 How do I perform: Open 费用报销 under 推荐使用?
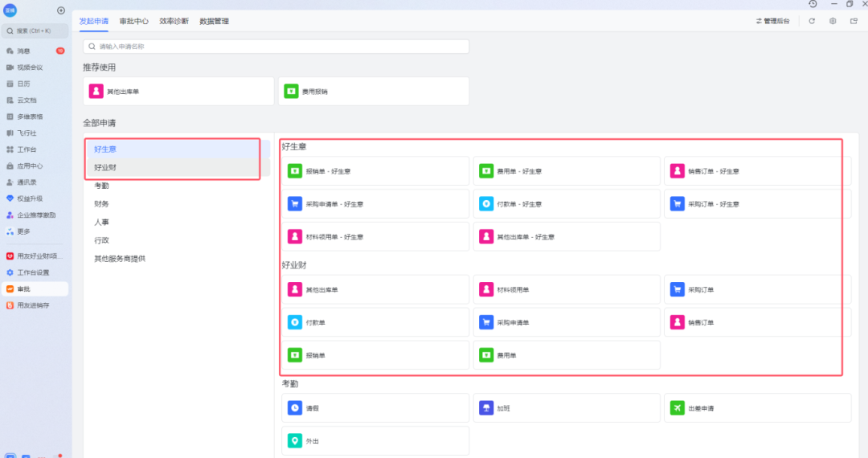click(x=374, y=92)
